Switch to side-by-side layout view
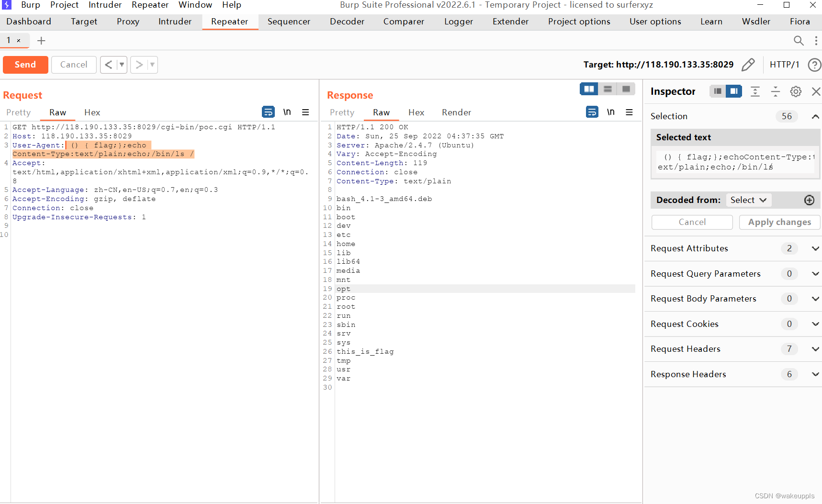This screenshot has height=504, width=822. point(589,89)
